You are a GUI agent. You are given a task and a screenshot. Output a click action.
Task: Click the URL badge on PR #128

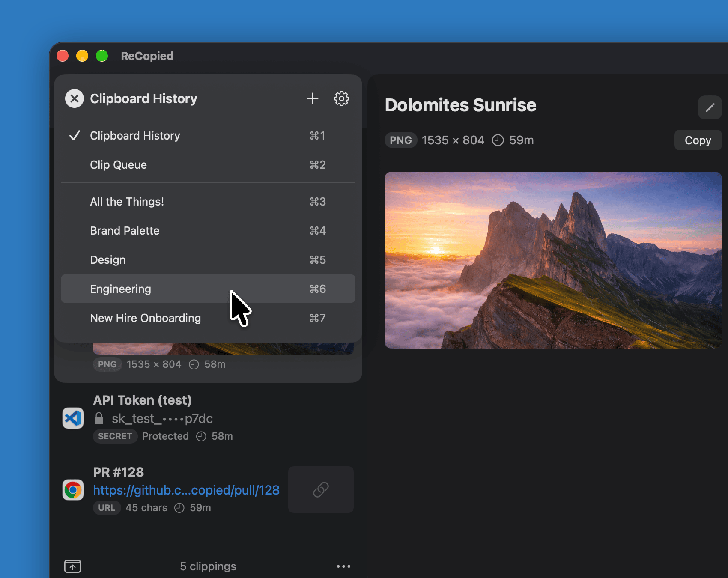[x=107, y=508]
